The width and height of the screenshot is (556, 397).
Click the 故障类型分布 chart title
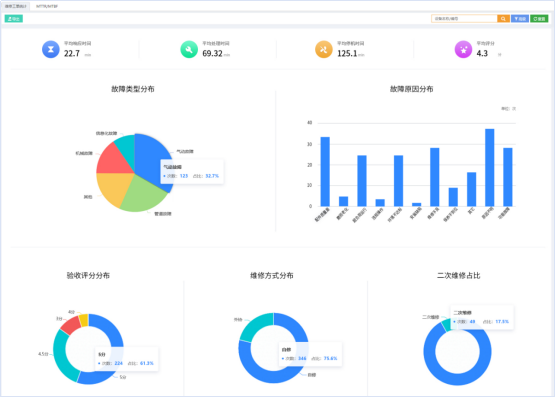click(x=133, y=89)
